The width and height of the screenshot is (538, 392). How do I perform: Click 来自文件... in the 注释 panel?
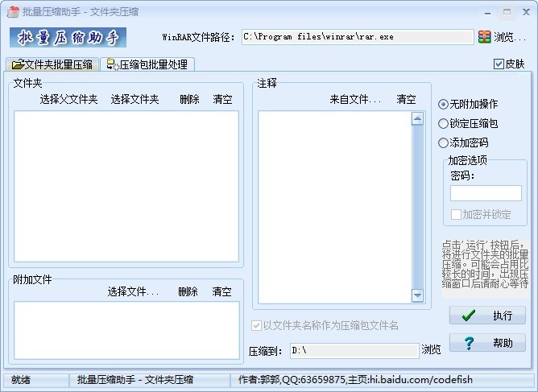click(355, 100)
